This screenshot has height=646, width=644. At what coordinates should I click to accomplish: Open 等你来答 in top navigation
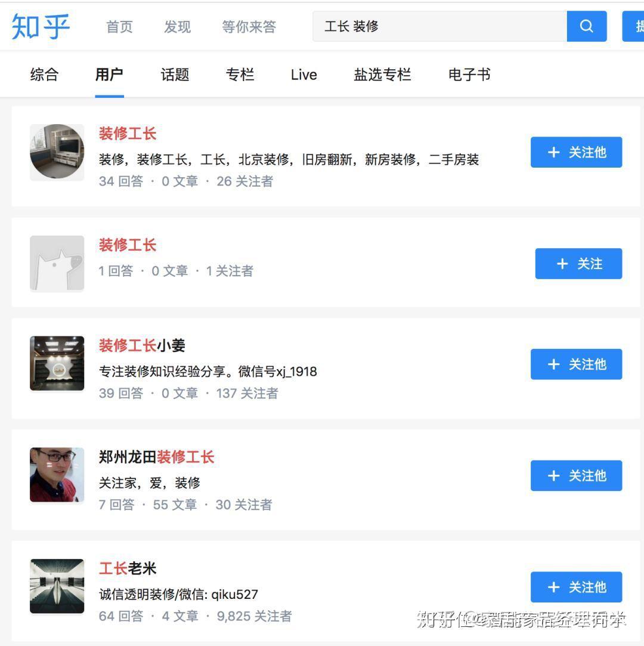[249, 27]
